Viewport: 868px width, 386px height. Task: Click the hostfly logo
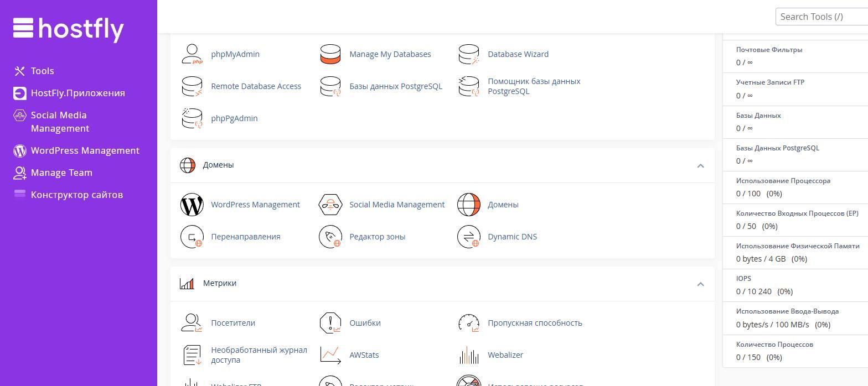pos(69,29)
